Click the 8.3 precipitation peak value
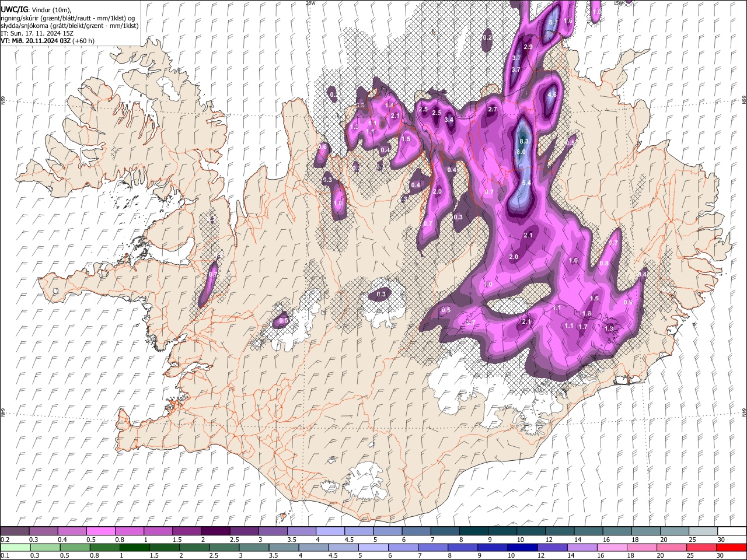The height and width of the screenshot is (560, 747). point(524,141)
